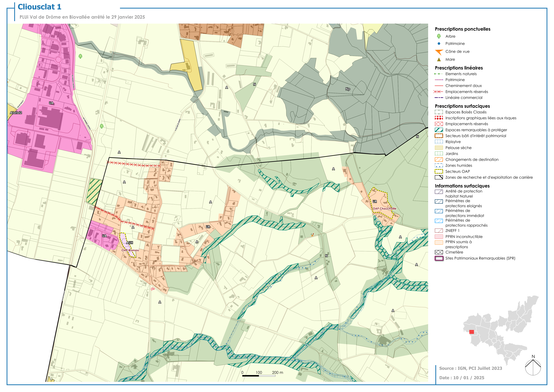Click the 'Cône de vue' legend label
Screen dimensions: 554x392
[x=457, y=51]
